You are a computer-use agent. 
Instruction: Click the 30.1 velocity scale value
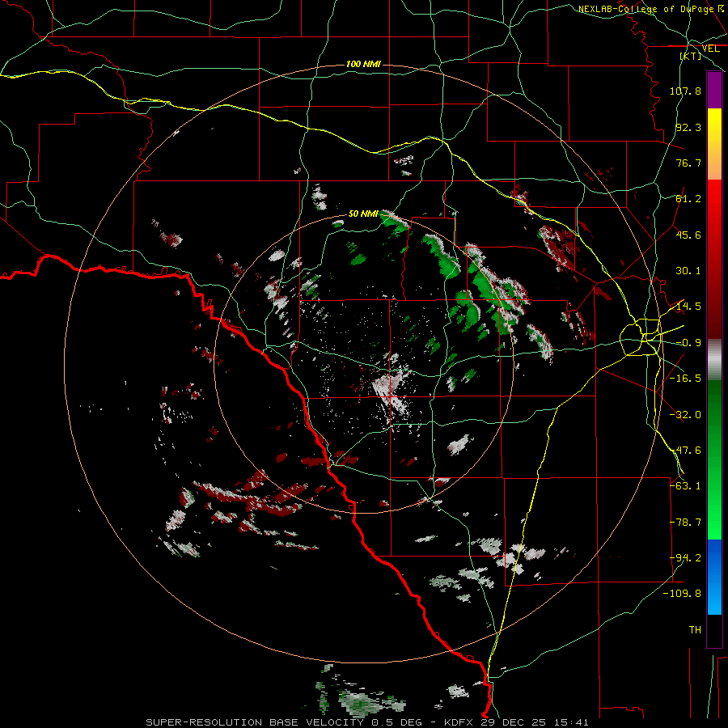[688, 271]
